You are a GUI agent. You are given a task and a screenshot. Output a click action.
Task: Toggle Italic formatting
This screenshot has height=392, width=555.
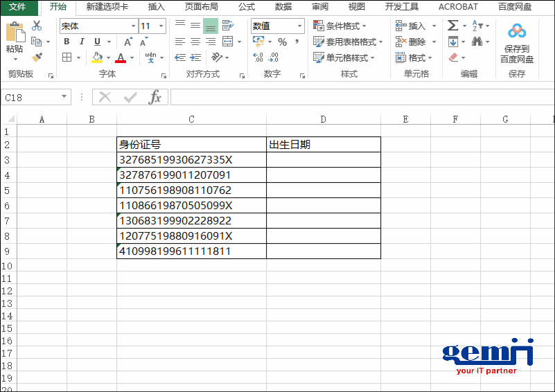point(82,42)
